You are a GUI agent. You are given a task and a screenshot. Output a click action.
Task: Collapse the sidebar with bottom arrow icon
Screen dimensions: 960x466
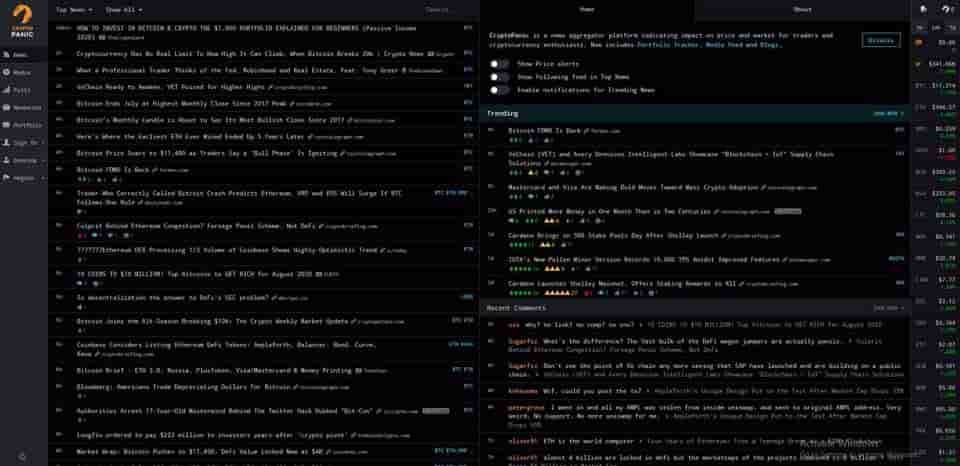click(23, 456)
